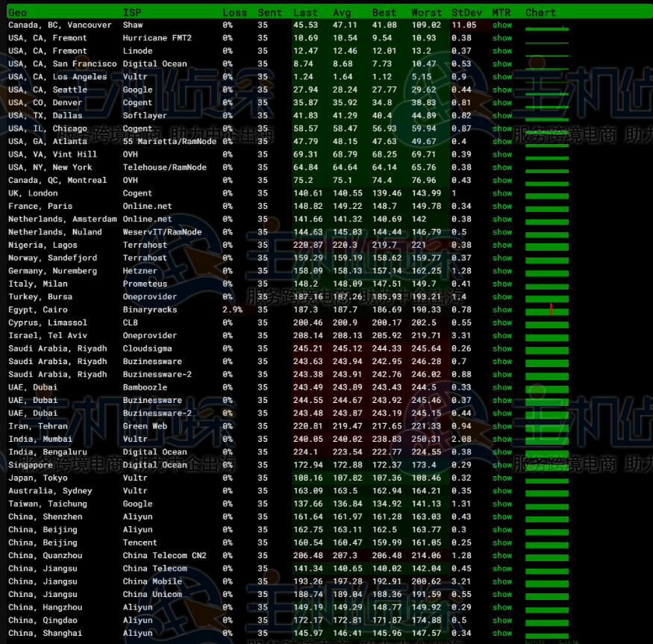Viewport: 653px width, 644px height.
Task: Open MTR for Singapore Digital Ocean row
Action: pyautogui.click(x=502, y=465)
